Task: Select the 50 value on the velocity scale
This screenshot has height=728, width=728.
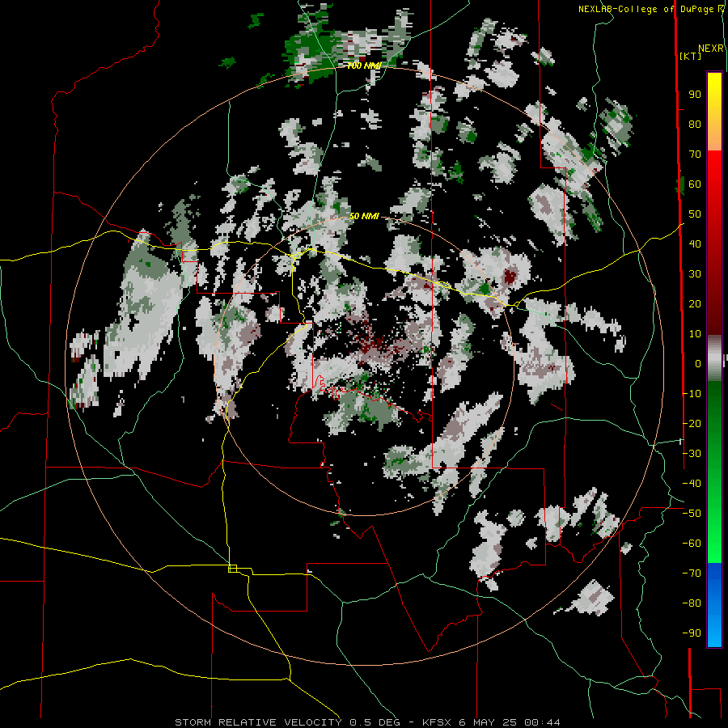Action: coord(695,214)
